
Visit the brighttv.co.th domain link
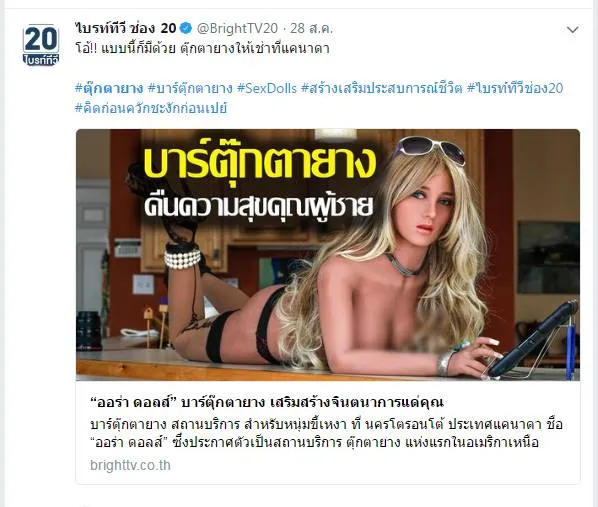(x=130, y=465)
